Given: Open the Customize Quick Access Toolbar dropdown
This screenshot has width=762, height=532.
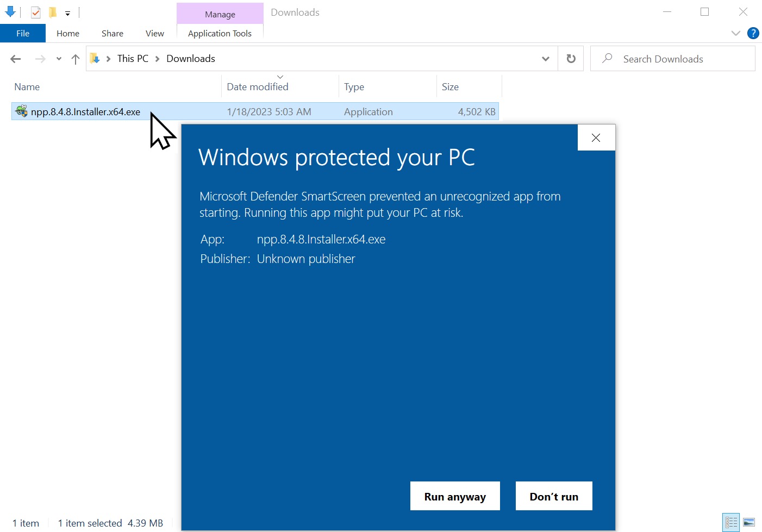Looking at the screenshot, I should 67,13.
